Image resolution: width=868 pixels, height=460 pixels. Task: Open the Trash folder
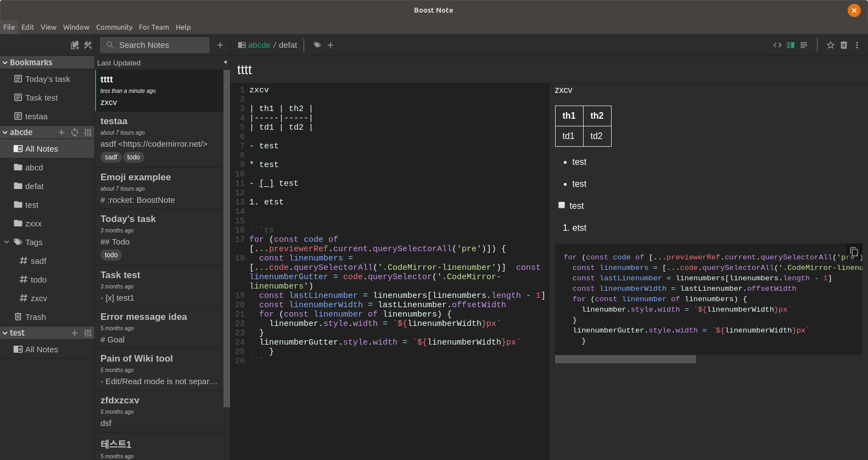pos(47,317)
